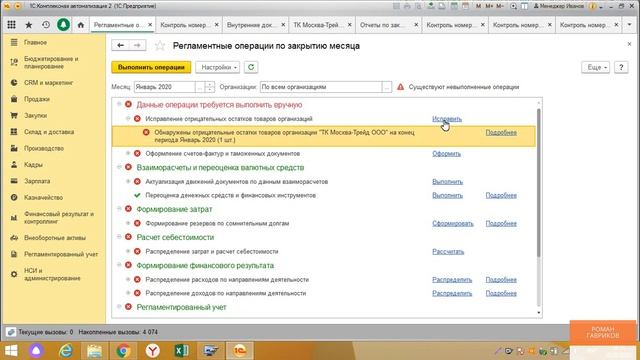Select Переоценка денежных средств и финансовых инструментов row
This screenshot has height=360, width=640.
(231, 196)
